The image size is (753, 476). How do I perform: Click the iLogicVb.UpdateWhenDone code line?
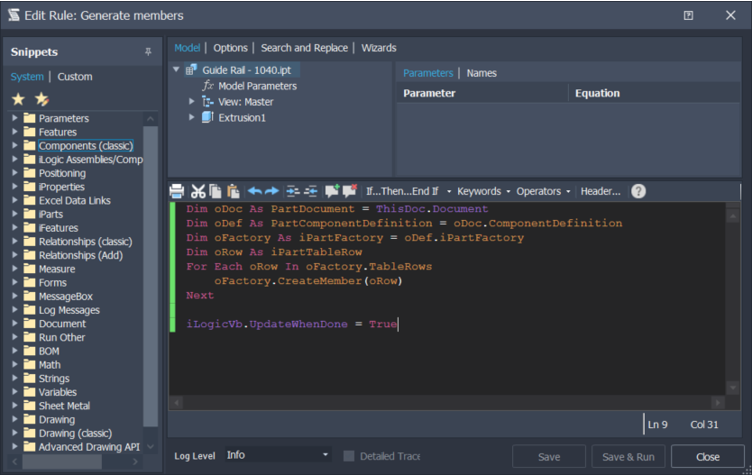click(x=292, y=324)
